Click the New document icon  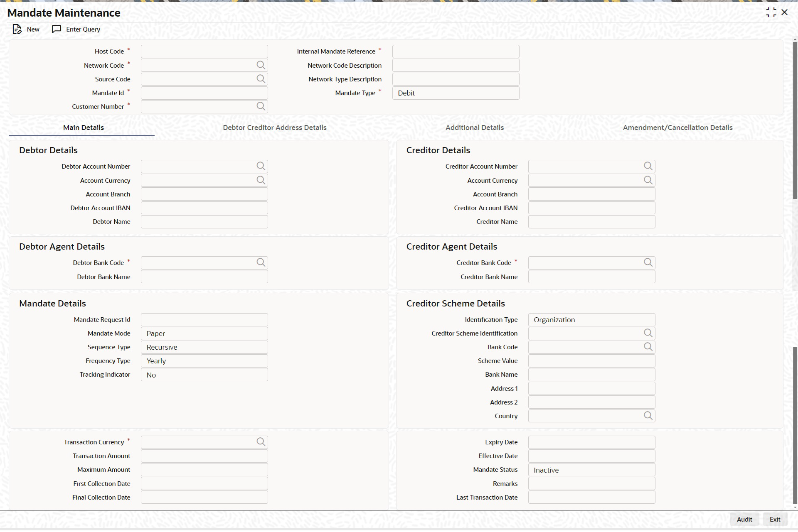click(x=17, y=29)
